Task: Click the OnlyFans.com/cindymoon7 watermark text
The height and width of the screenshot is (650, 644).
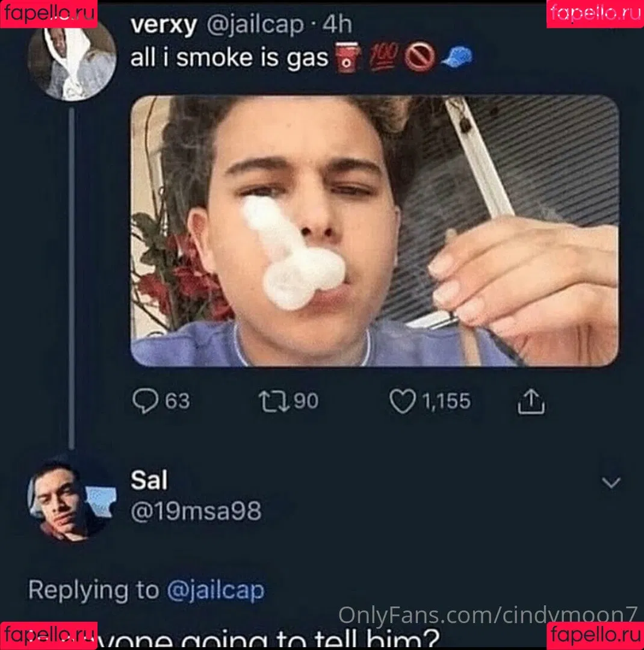Action: [x=488, y=614]
